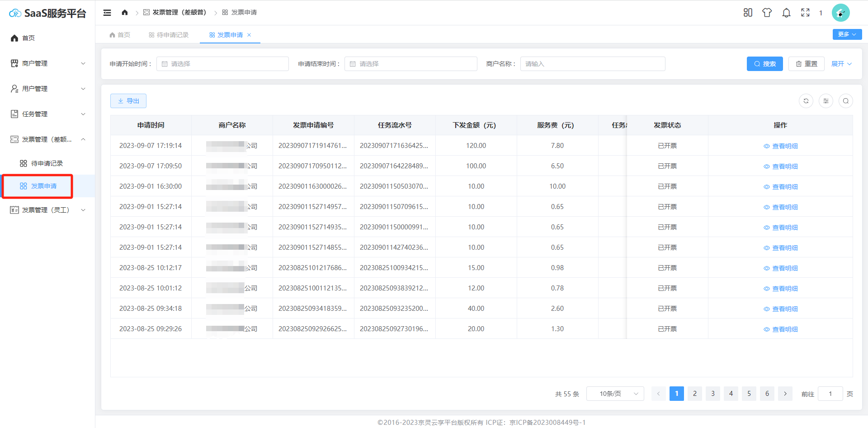
Task: Open the theme shirt icon
Action: (x=767, y=13)
